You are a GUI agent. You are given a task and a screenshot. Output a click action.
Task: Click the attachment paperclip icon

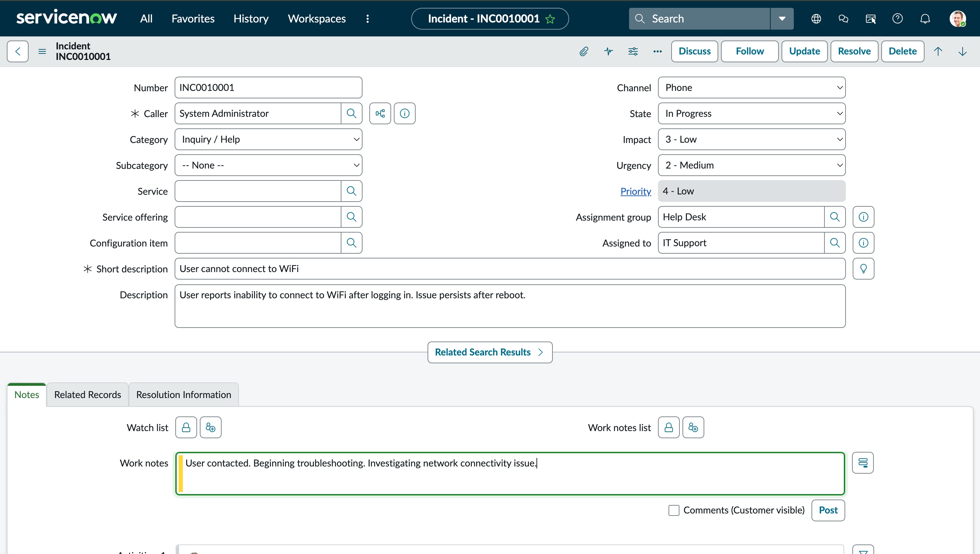pyautogui.click(x=584, y=51)
